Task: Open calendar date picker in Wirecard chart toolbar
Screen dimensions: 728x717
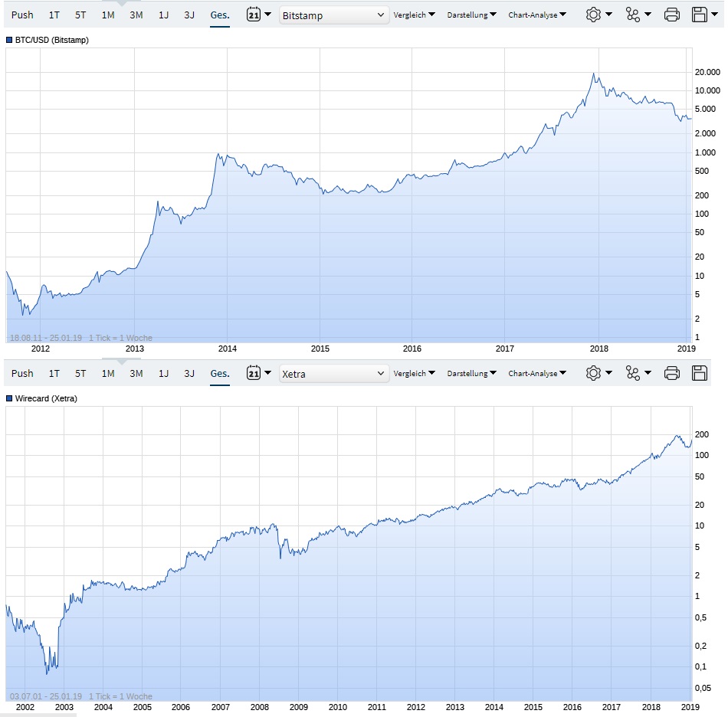Action: (254, 373)
